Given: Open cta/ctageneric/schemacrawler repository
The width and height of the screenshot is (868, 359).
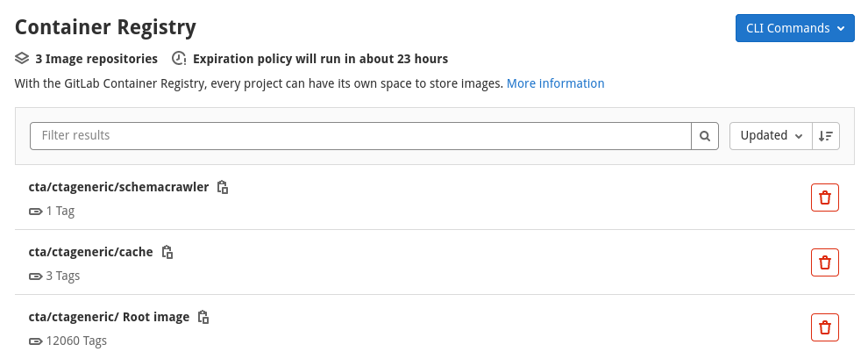Looking at the screenshot, I should 118,187.
